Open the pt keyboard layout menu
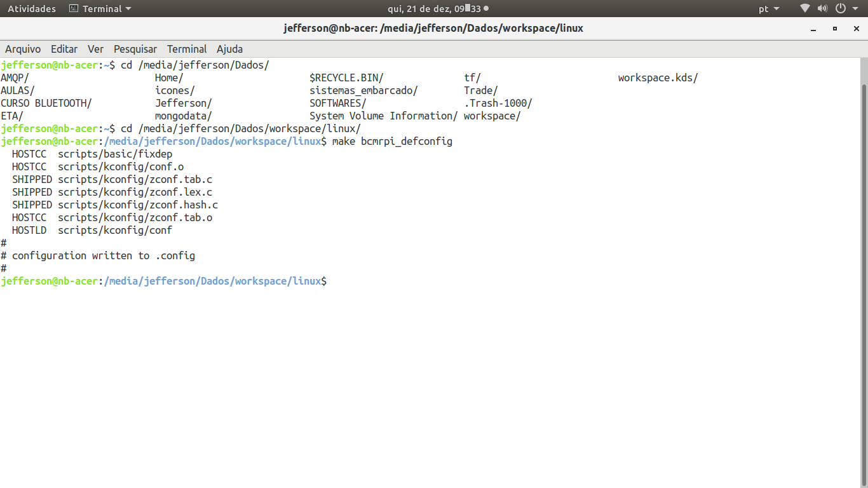Screen dimensions: 868x488 [769, 9]
